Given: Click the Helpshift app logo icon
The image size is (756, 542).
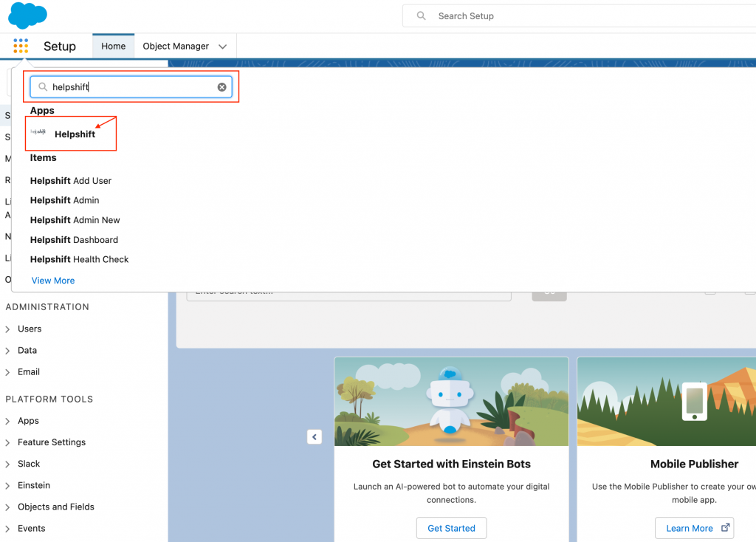Looking at the screenshot, I should (38, 133).
